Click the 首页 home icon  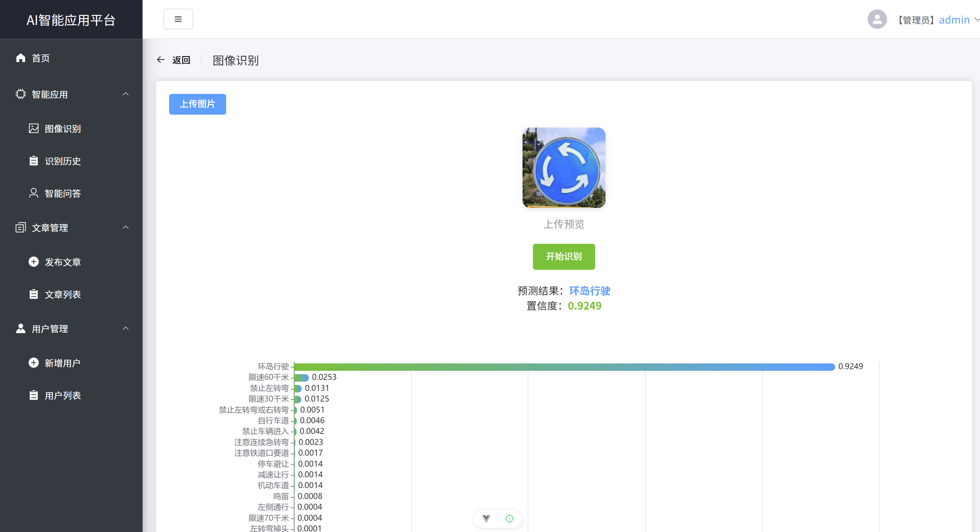[20, 58]
